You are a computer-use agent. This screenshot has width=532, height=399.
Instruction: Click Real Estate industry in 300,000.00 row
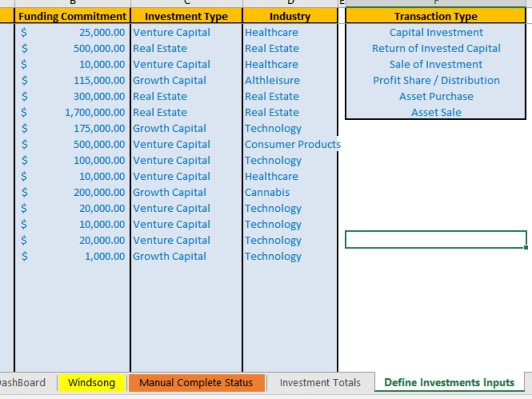pyautogui.click(x=290, y=96)
